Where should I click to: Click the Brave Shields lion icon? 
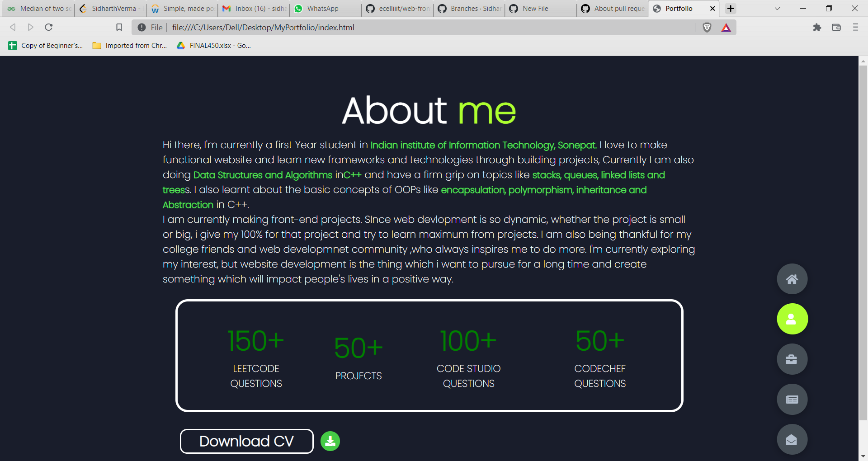(708, 27)
